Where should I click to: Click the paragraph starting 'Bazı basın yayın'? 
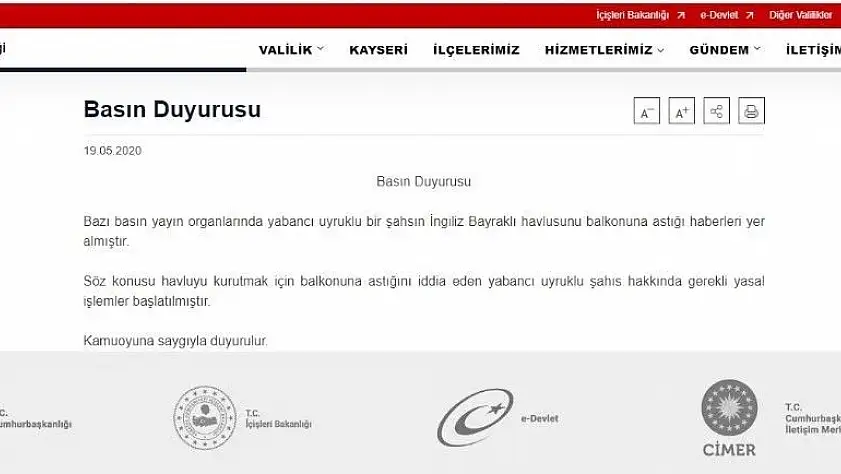tap(424, 231)
